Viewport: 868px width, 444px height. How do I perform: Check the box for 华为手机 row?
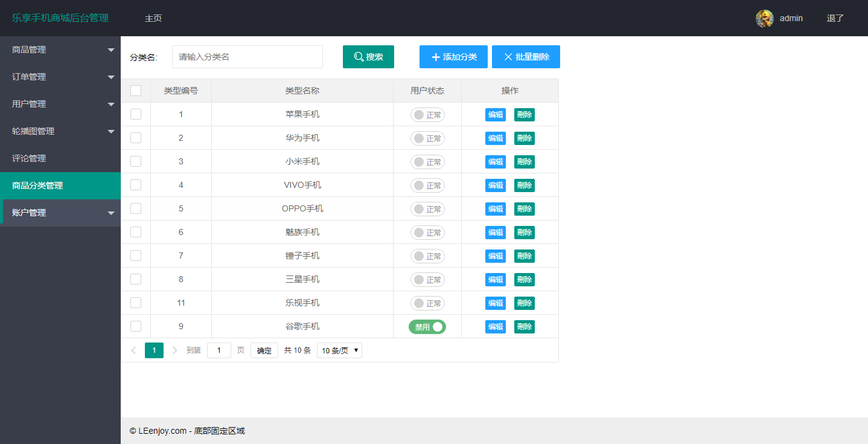pos(136,138)
